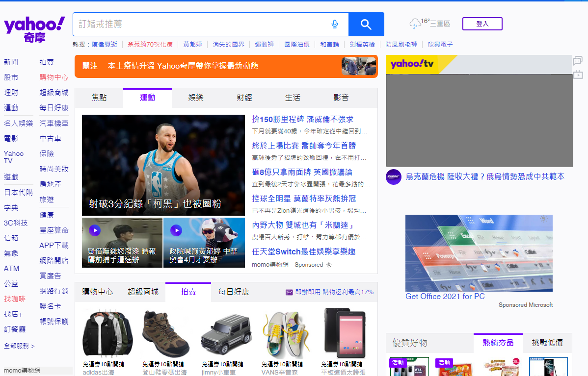
Task: Click the envelope icon next to 即辦即用
Action: point(289,292)
